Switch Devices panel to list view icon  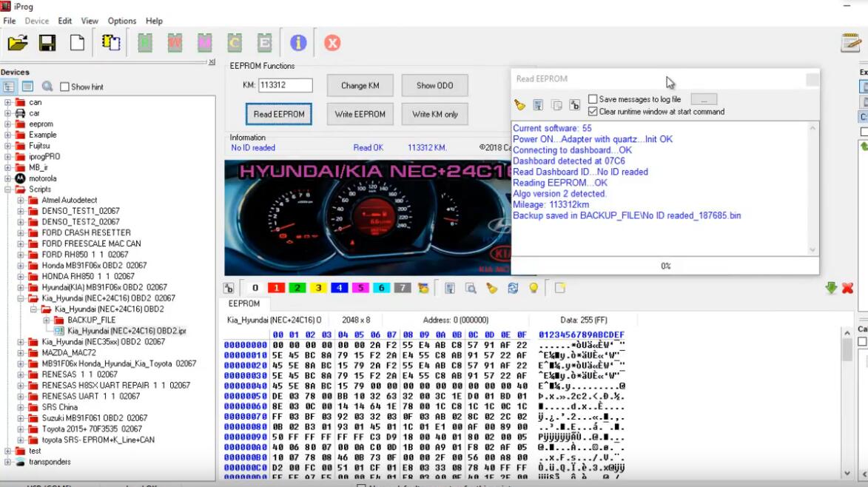point(27,87)
